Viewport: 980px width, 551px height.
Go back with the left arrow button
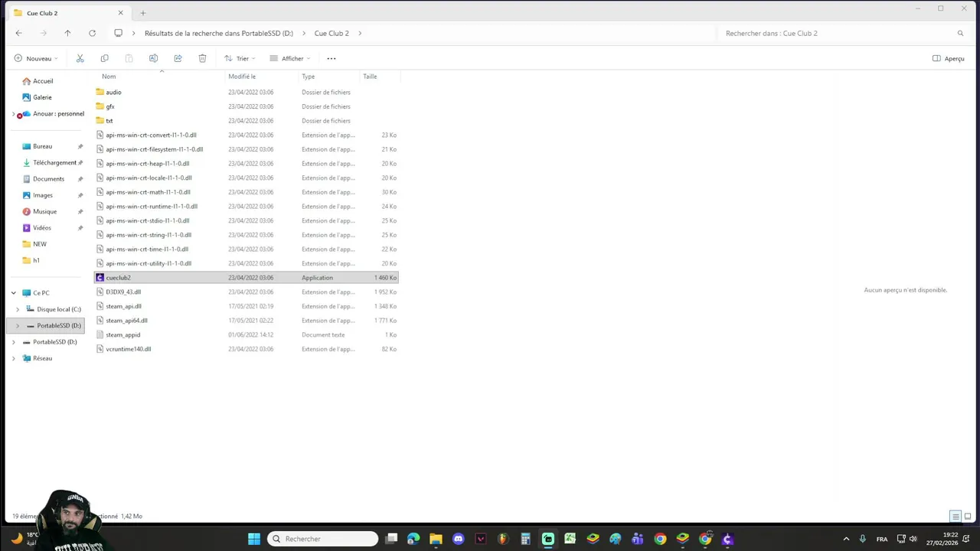(x=18, y=33)
